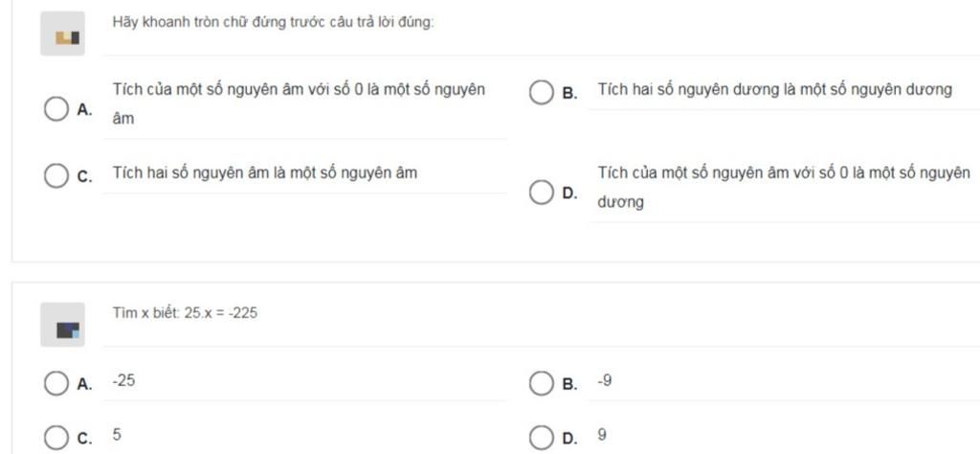
Task: Choose radio B with answer -9
Action: (x=541, y=383)
